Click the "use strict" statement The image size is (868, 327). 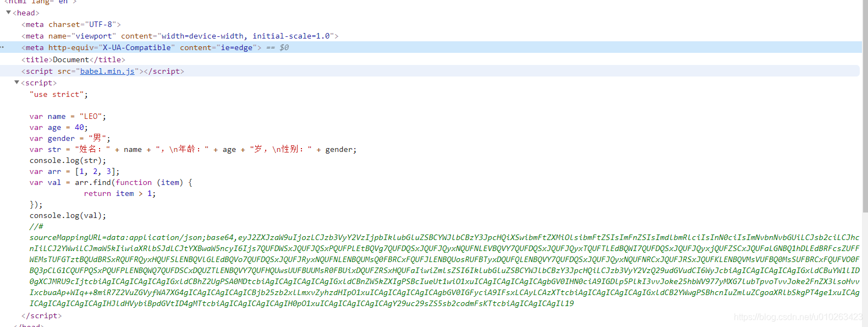coord(59,94)
